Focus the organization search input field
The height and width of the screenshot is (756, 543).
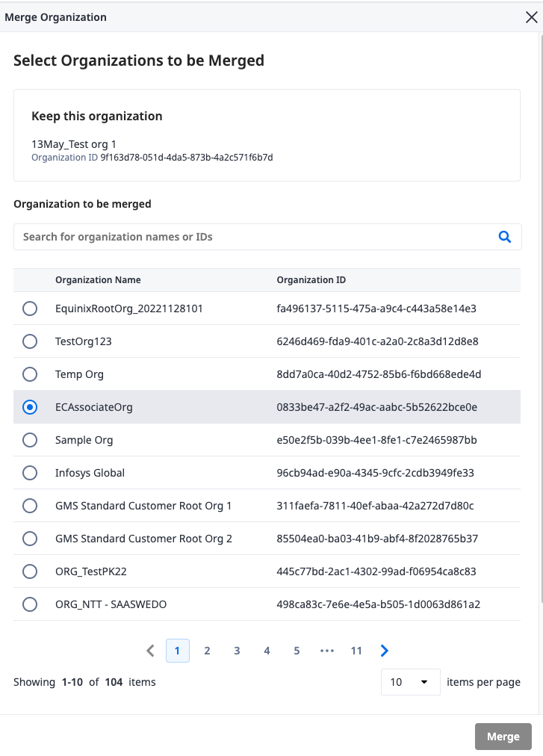click(267, 237)
